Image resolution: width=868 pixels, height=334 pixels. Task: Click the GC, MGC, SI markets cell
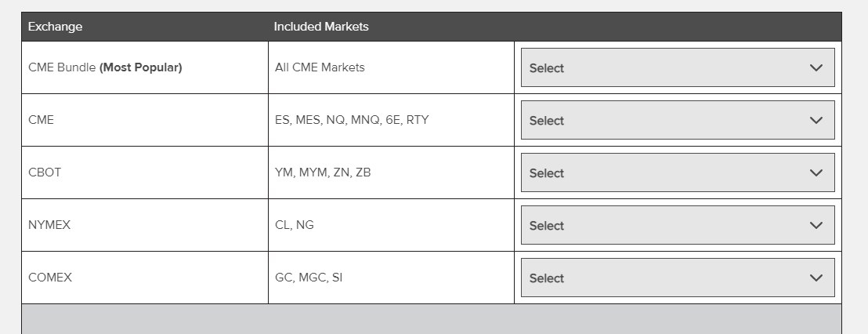309,278
